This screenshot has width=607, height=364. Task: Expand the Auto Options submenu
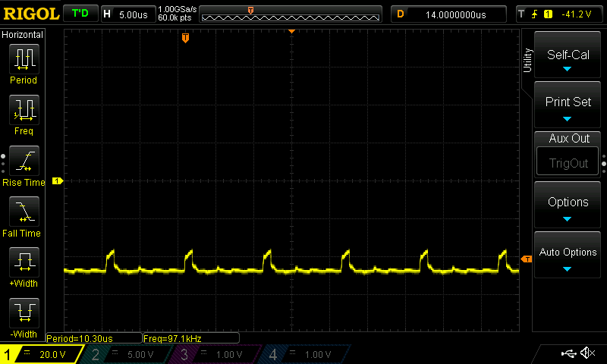[568, 255]
